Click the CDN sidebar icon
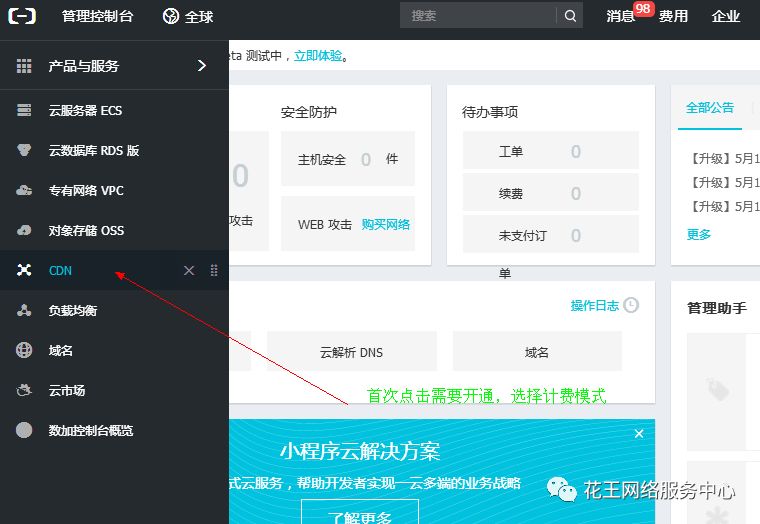 [24, 270]
